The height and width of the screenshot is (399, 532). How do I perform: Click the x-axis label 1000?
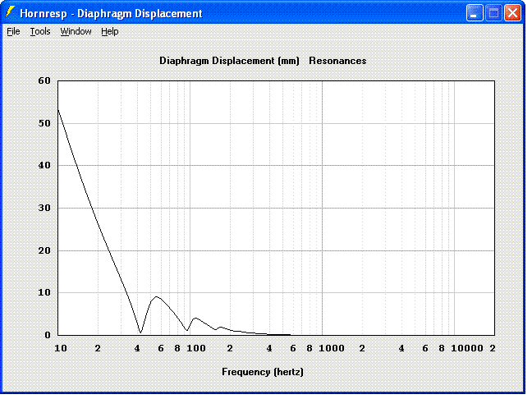click(332, 348)
